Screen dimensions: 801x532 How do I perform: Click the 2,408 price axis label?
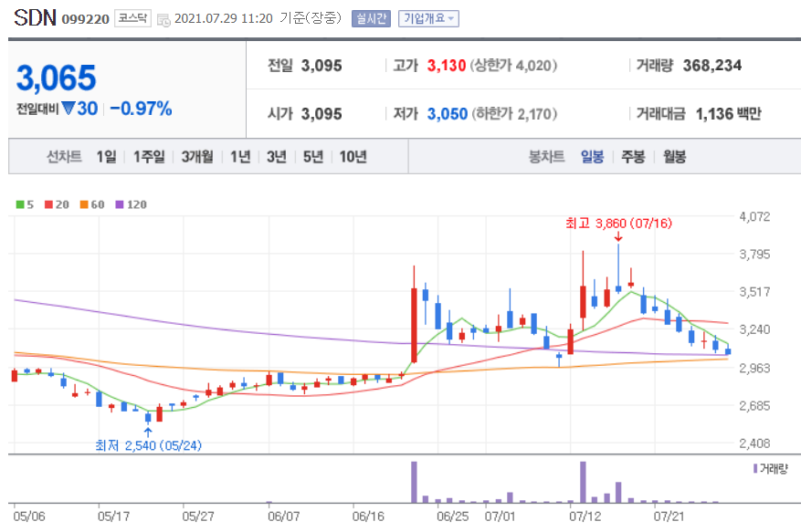click(754, 443)
